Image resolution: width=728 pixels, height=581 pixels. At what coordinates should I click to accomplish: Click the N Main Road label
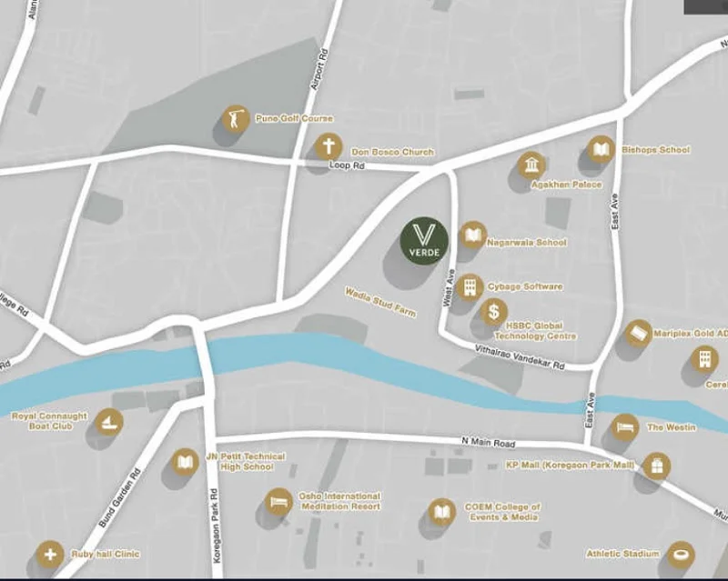coord(489,442)
